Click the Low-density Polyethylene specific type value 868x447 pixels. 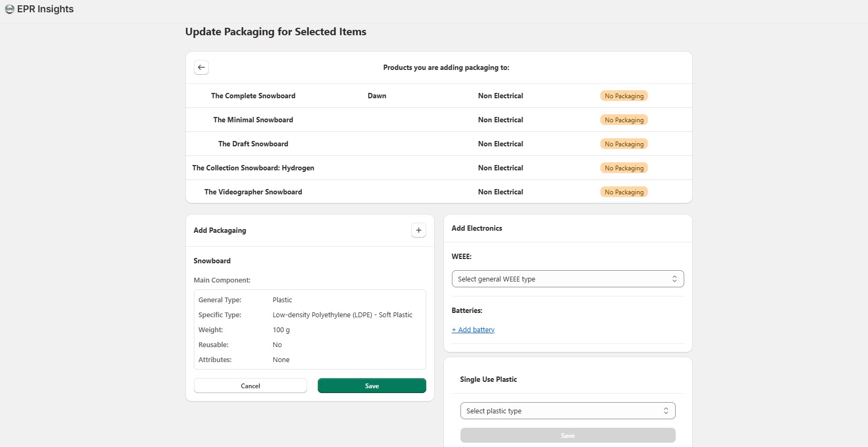tap(342, 315)
